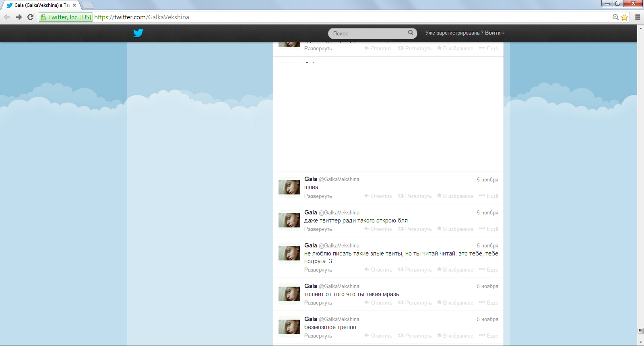Retweet the "безмозглое трепло" tweet
The image size is (644, 346).
tap(415, 336)
